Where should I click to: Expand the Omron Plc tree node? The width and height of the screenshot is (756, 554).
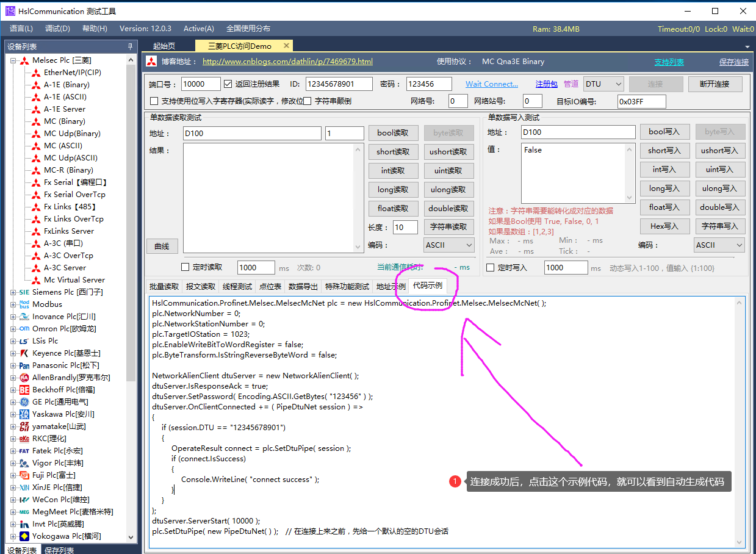13,329
